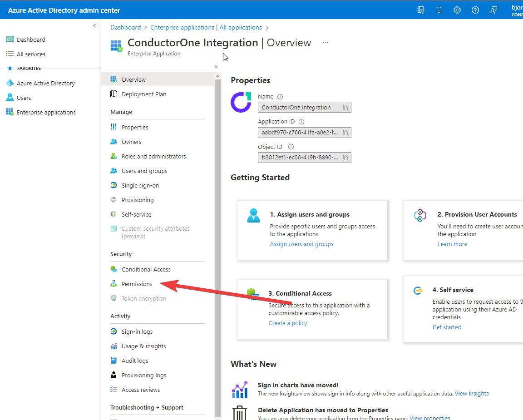Select Single sign-on in the sidebar
Image resolution: width=523 pixels, height=420 pixels.
(140, 185)
